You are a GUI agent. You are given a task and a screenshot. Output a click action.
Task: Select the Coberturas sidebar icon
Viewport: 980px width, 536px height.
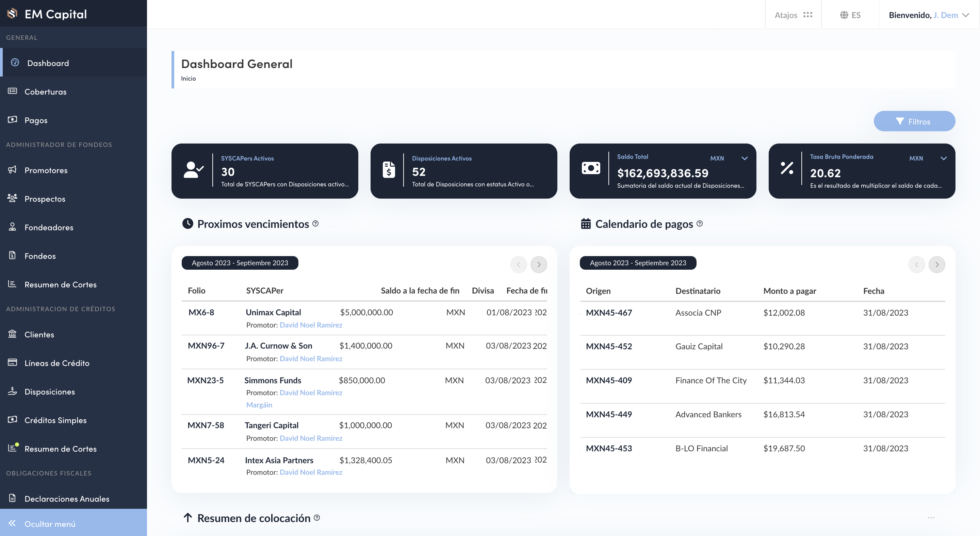pos(13,91)
